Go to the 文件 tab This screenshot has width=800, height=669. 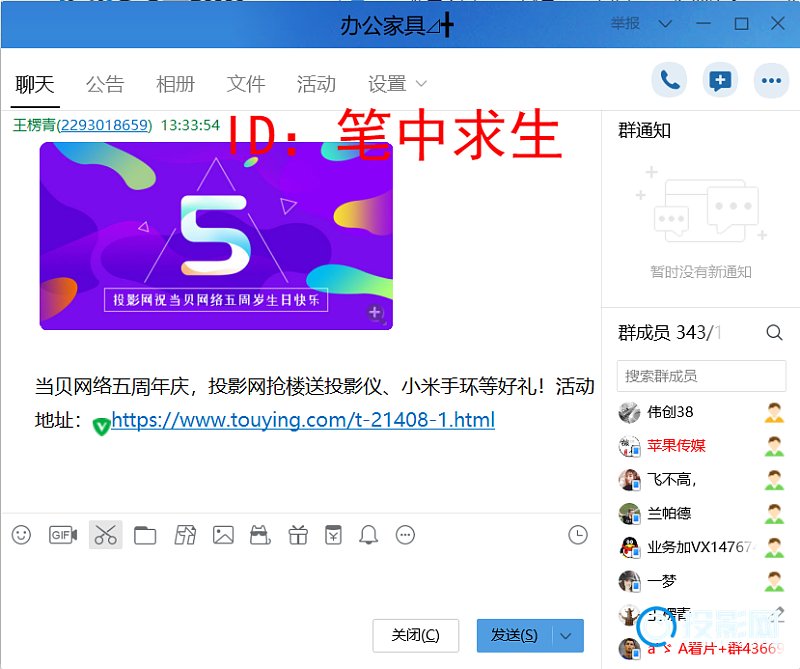(246, 84)
